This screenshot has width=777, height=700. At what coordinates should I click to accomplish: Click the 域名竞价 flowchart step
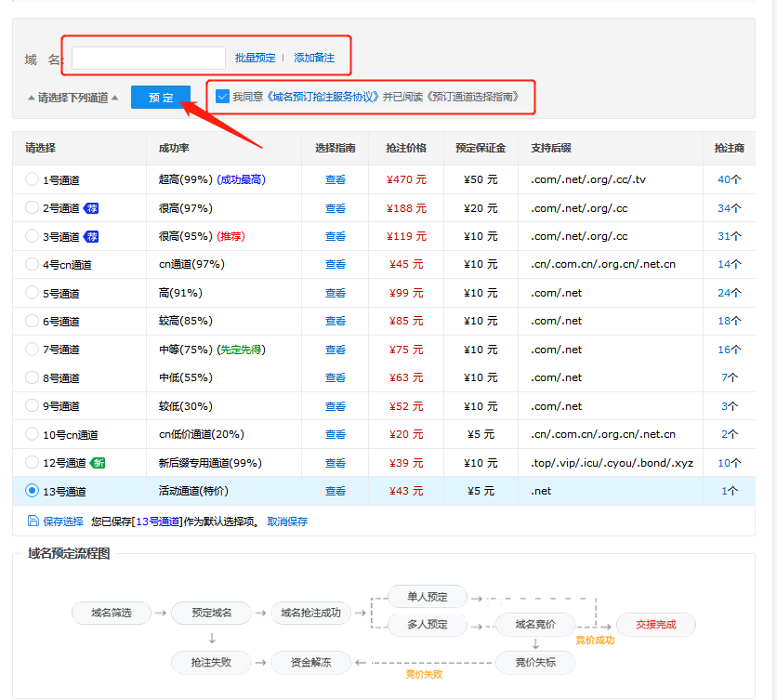pos(535,624)
